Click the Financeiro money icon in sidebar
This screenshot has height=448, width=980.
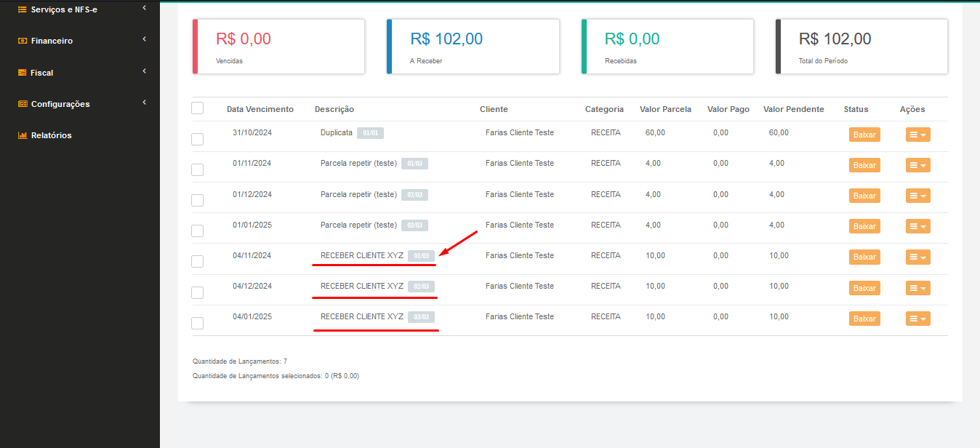[x=23, y=41]
